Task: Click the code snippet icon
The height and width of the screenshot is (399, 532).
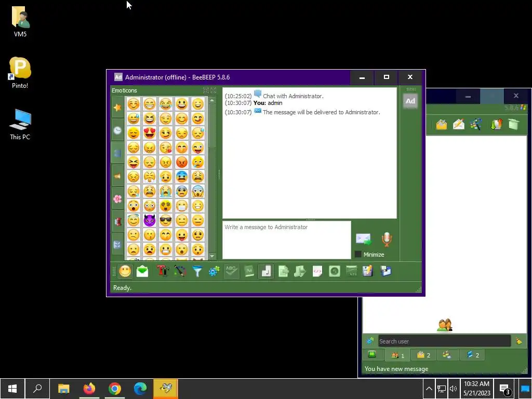Action: coord(317,271)
